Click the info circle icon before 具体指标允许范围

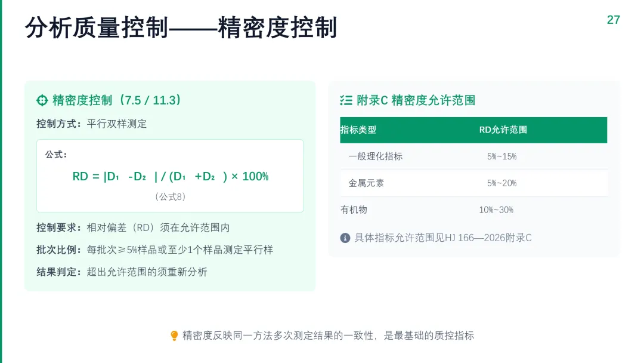345,238
